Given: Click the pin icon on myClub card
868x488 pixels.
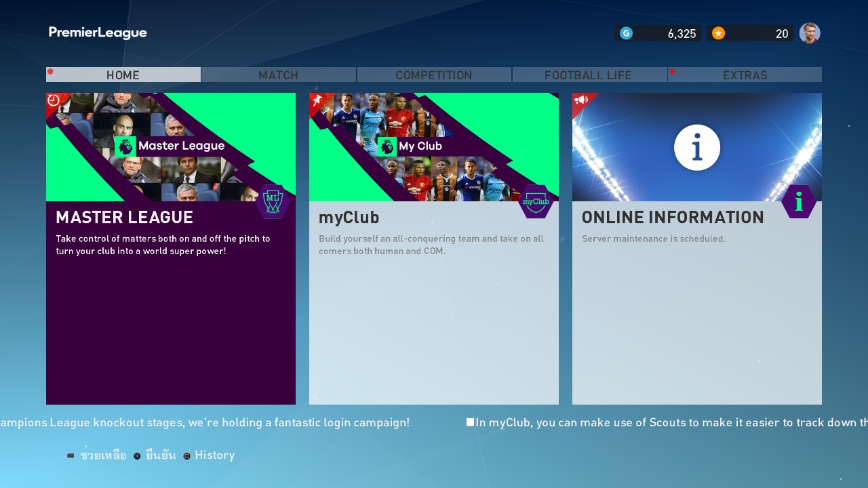Looking at the screenshot, I should click(x=317, y=100).
